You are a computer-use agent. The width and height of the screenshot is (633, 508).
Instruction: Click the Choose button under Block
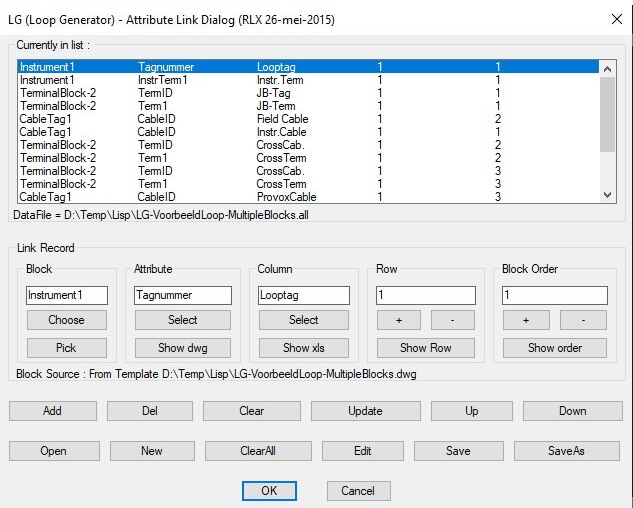(x=66, y=320)
